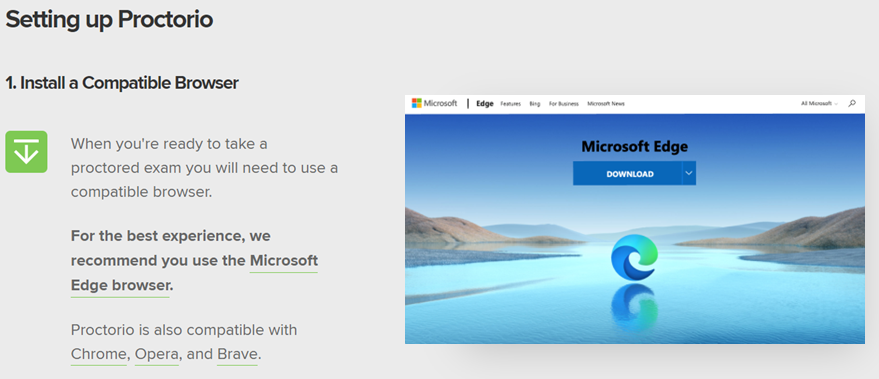Open the Chrome browser link
879x379 pixels.
pos(99,354)
